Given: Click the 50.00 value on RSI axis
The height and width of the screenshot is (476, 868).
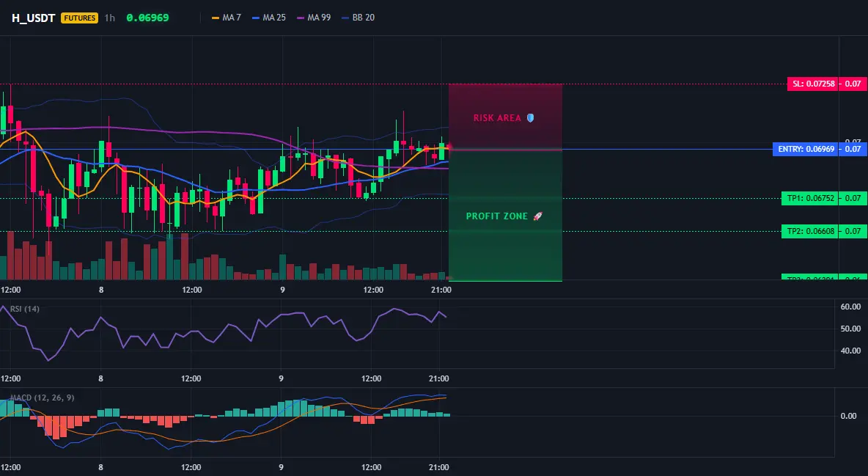Looking at the screenshot, I should [x=850, y=329].
